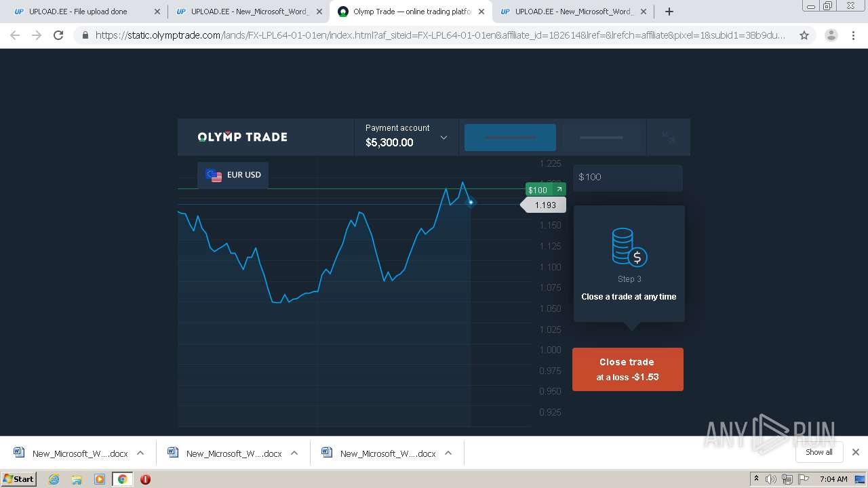Click the Payment account balance $5,300.00
The image size is (868, 488).
tap(389, 142)
